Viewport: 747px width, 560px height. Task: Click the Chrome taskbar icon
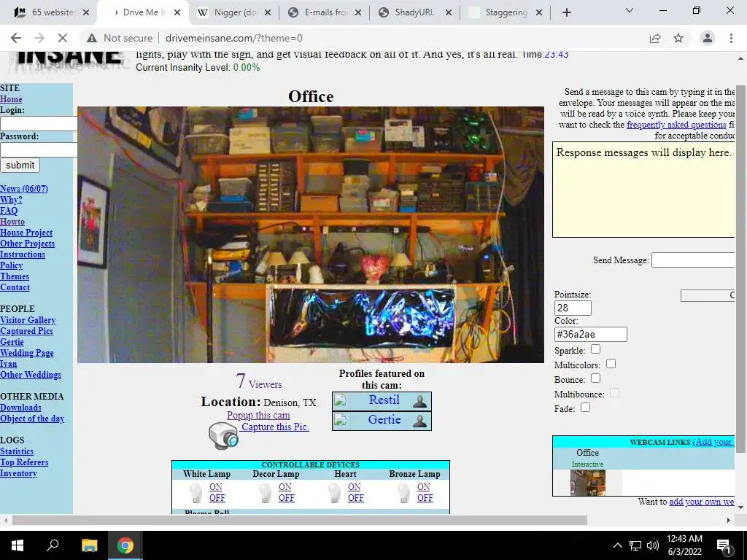125,545
